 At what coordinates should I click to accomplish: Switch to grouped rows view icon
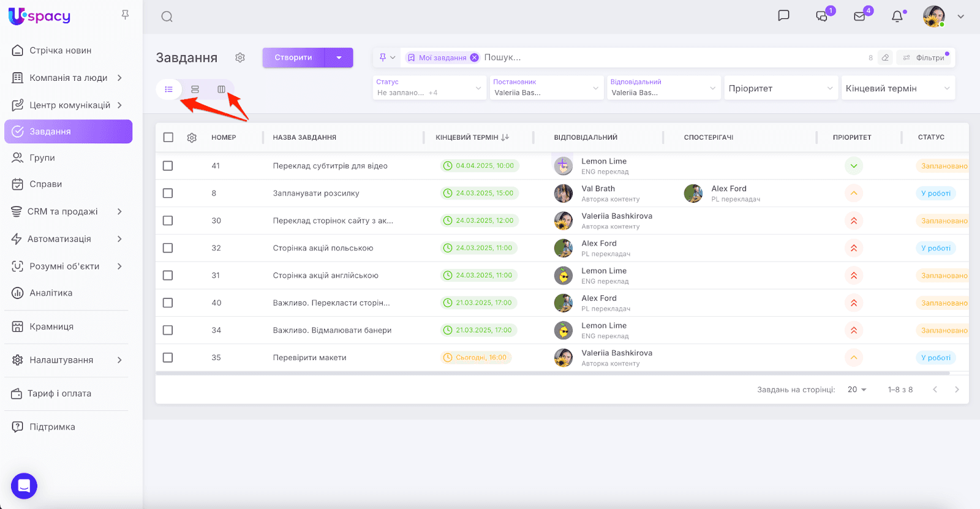[x=195, y=89]
